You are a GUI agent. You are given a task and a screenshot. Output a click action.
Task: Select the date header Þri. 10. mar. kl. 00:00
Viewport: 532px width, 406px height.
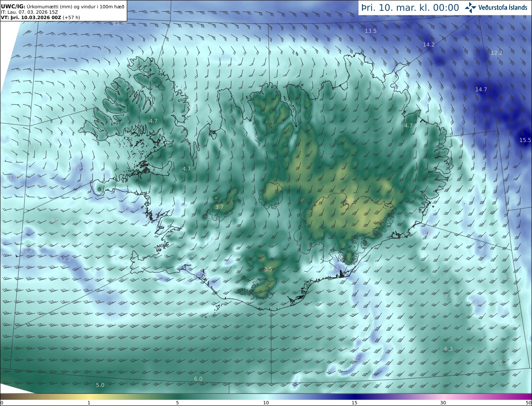pos(410,7)
